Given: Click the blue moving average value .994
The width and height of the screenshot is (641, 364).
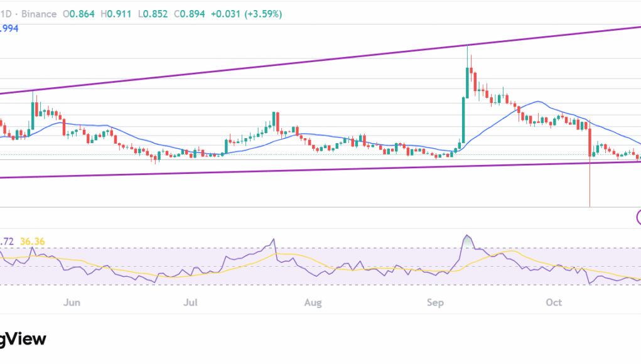Looking at the screenshot, I should (9, 28).
